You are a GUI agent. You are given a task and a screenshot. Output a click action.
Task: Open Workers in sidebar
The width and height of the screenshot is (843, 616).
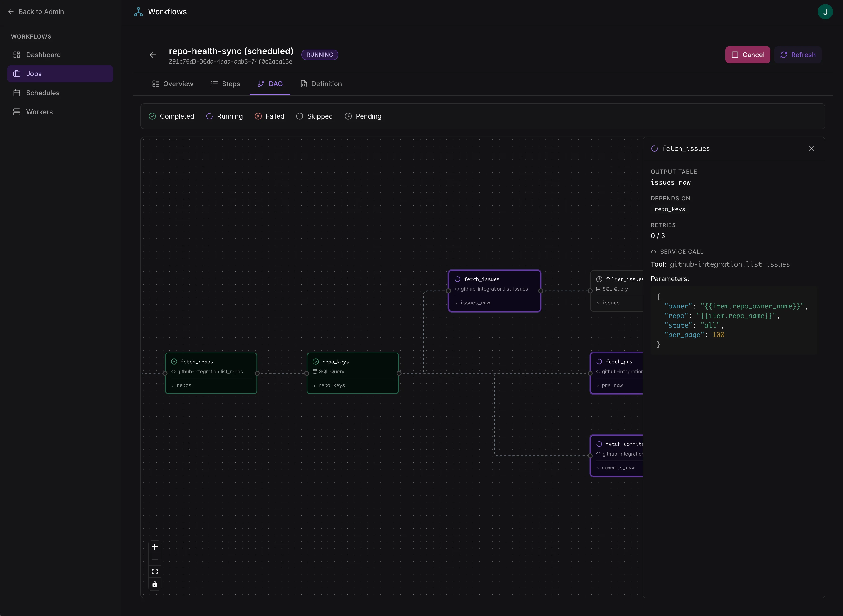coord(60,112)
